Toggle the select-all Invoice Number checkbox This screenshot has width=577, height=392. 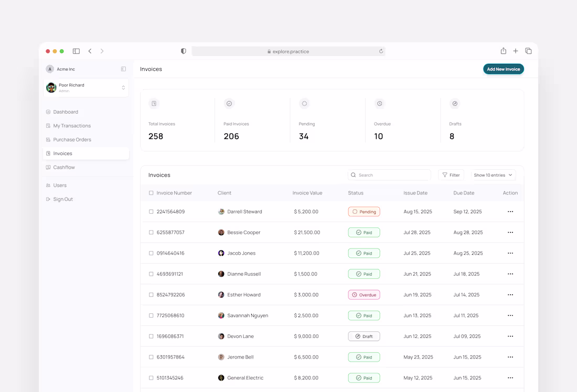151,193
